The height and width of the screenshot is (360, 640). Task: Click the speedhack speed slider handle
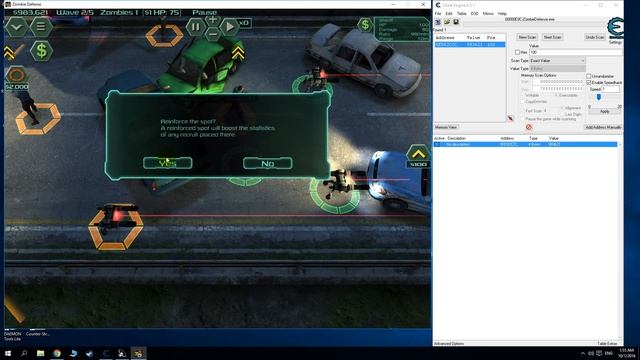pos(599,97)
